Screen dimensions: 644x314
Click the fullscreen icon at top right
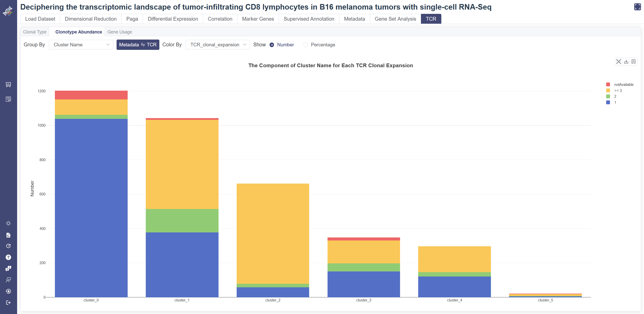(x=637, y=7)
